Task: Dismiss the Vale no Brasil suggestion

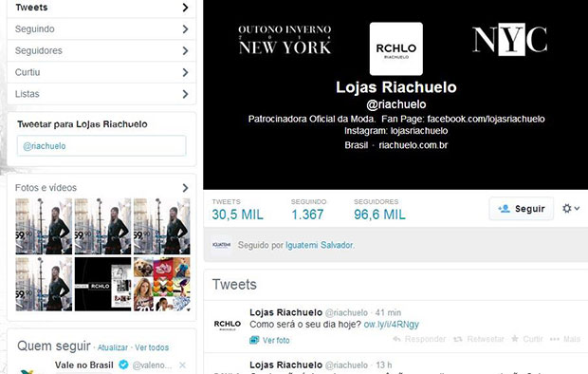Action: pos(183,365)
